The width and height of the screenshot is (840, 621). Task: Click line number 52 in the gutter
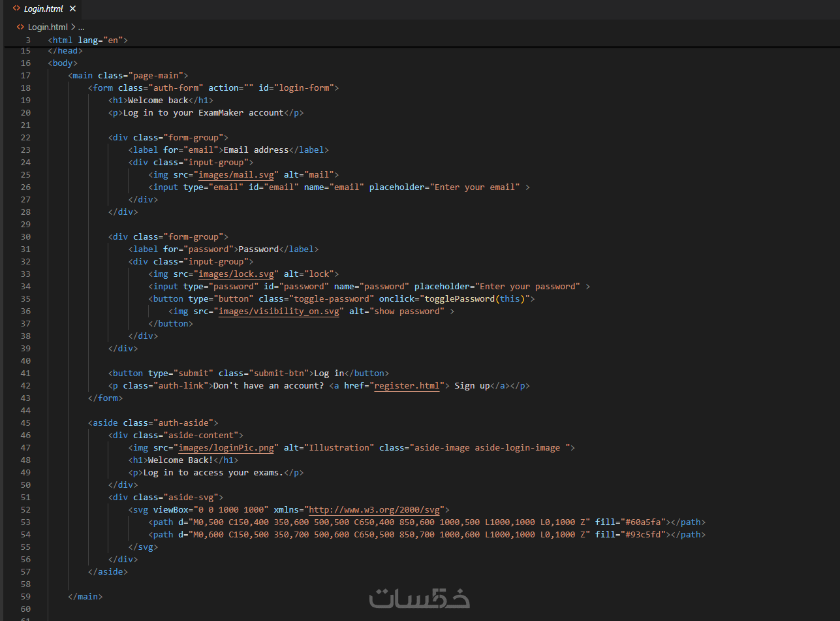point(25,509)
